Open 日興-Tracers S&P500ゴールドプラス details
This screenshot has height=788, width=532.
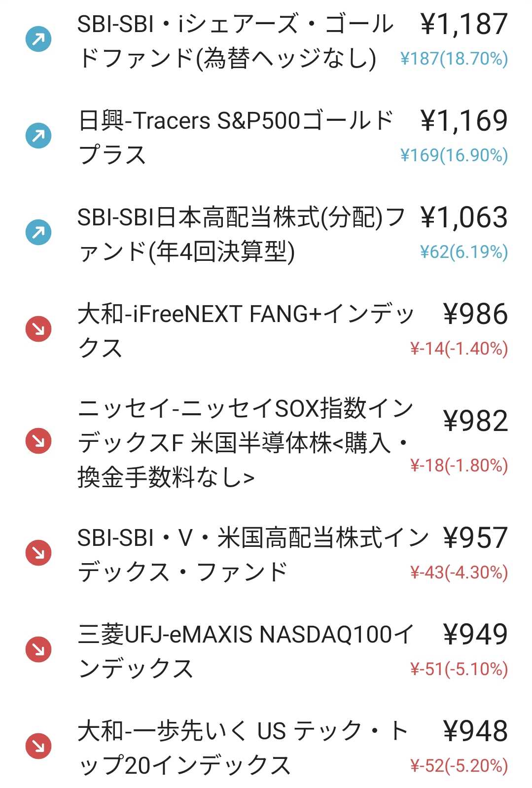tap(236, 137)
